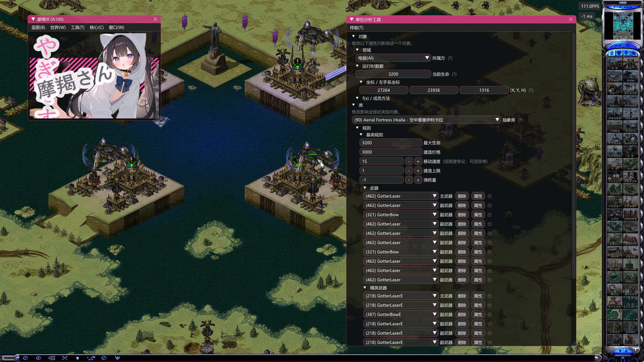
Task: Click the waypoint planning flag icon
Action: [x=91, y=358]
